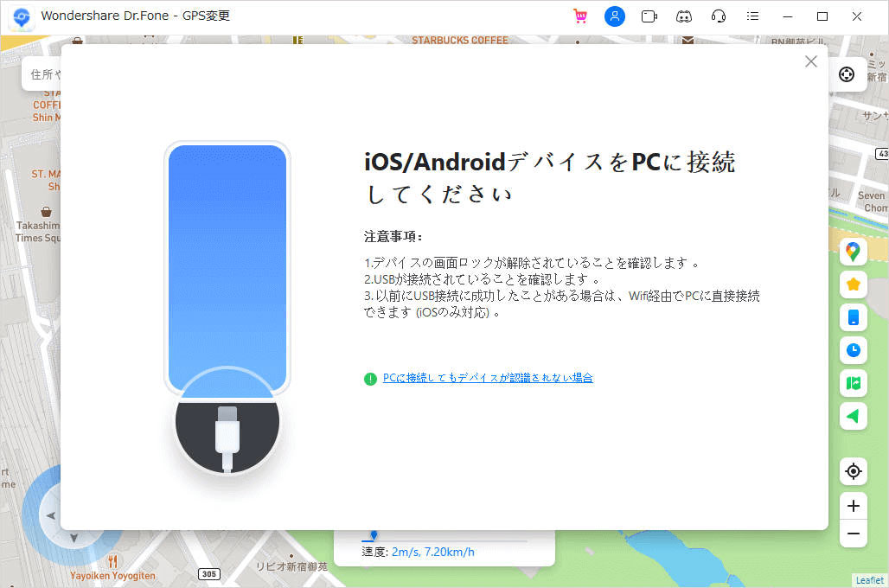Open the history clock icon

[854, 350]
